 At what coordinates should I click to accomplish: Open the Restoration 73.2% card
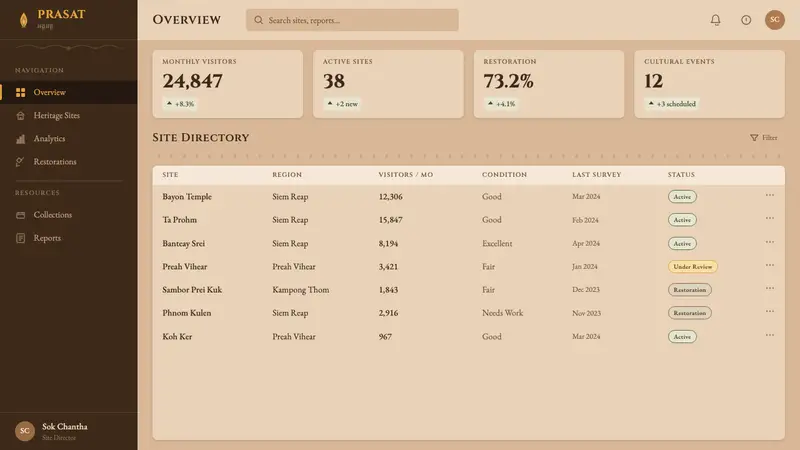549,84
